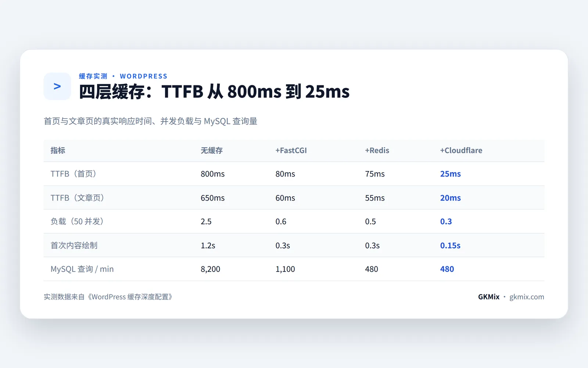This screenshot has height=368, width=588.
Task: Click the blue terminal prompt icon
Action: click(x=57, y=86)
